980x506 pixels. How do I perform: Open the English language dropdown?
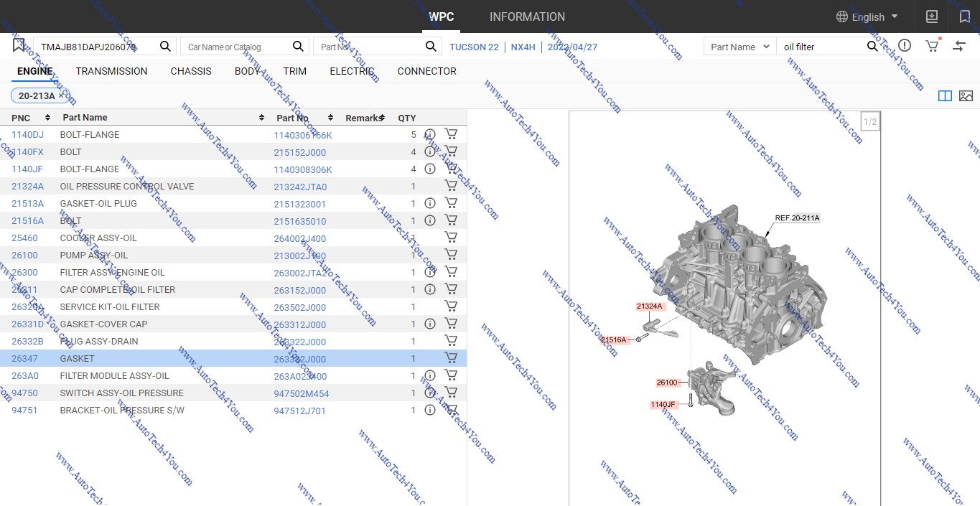(x=867, y=17)
